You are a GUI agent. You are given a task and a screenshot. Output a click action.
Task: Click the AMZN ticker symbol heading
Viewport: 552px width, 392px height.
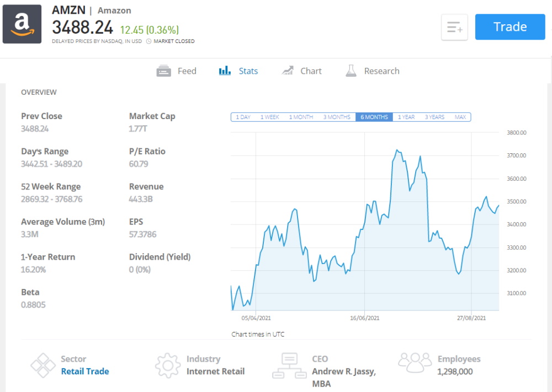click(68, 10)
